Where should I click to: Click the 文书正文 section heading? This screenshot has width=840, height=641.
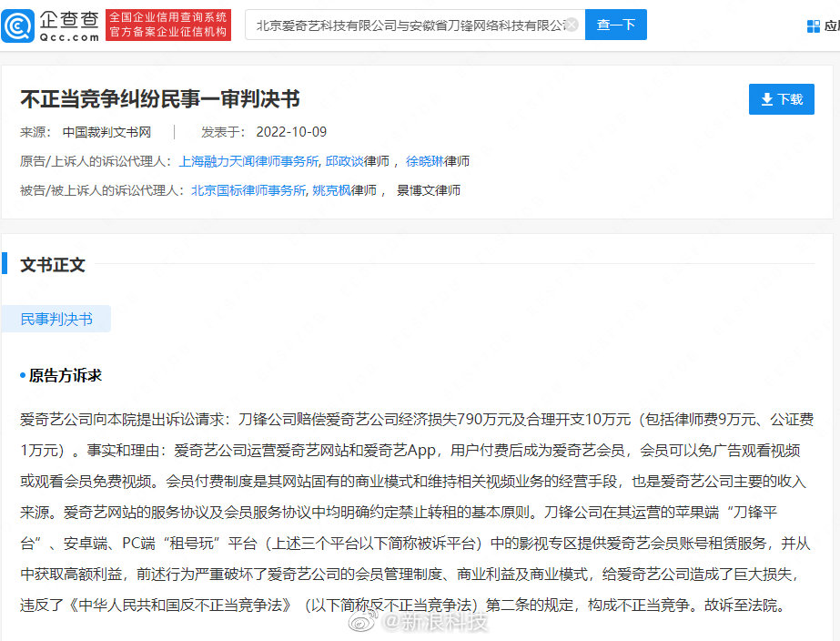pos(53,265)
